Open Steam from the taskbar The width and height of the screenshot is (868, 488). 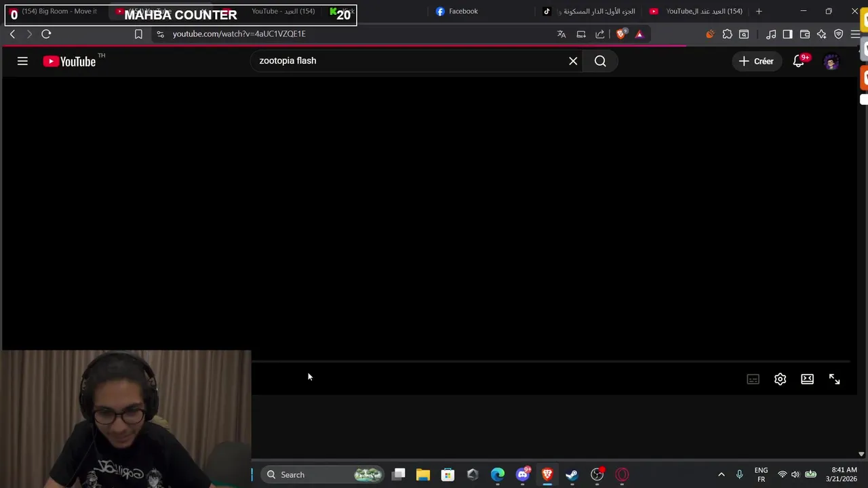tap(572, 474)
